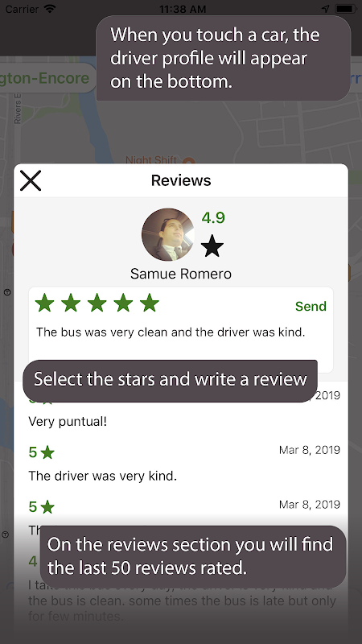This screenshot has width=362, height=644.
Task: Tap Samue Romero's profile photo
Action: (168, 234)
